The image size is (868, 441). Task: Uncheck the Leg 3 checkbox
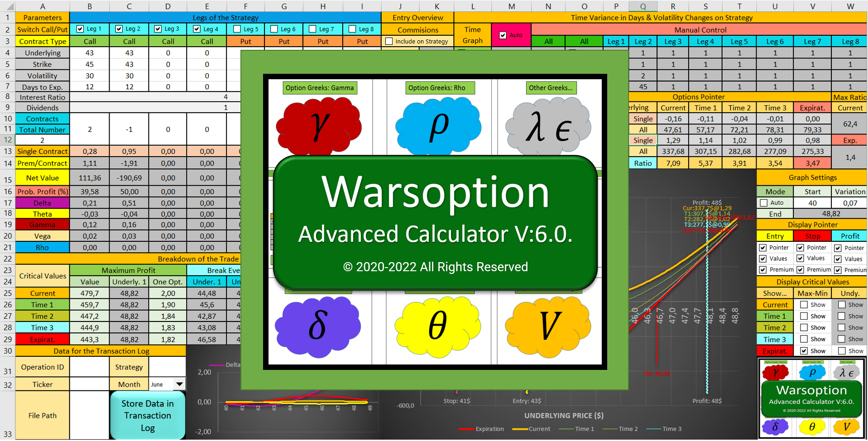pos(158,29)
